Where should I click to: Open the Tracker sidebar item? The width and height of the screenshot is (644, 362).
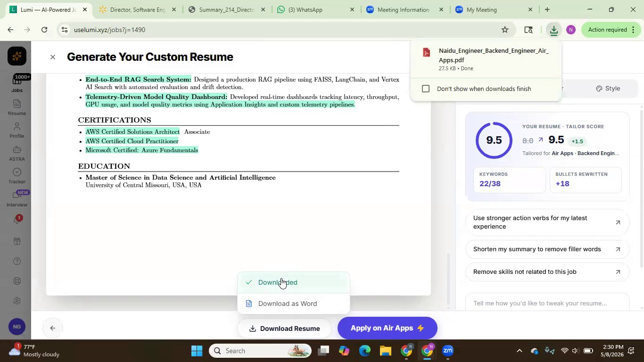[17, 176]
